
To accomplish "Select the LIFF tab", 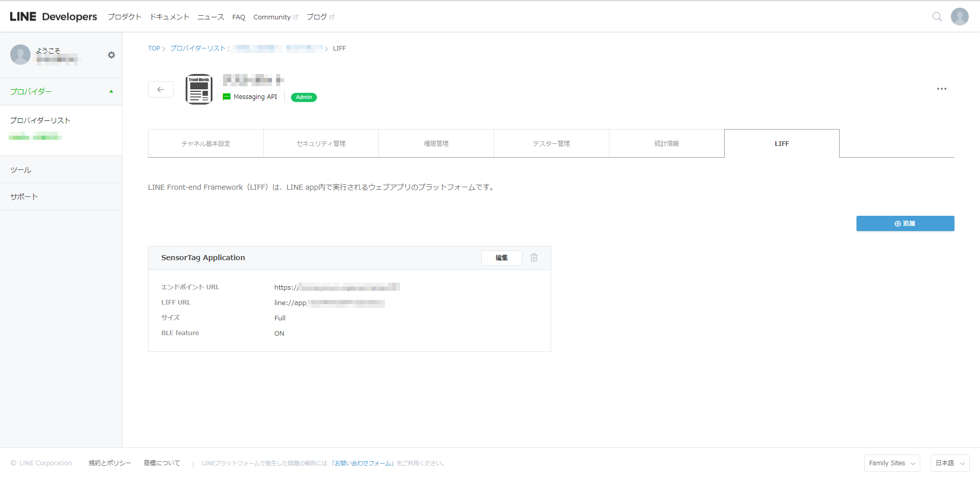I will [782, 143].
